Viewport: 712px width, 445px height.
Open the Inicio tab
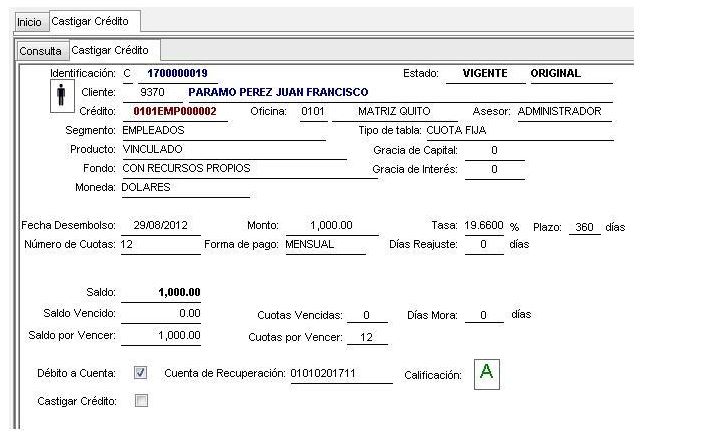click(x=30, y=22)
